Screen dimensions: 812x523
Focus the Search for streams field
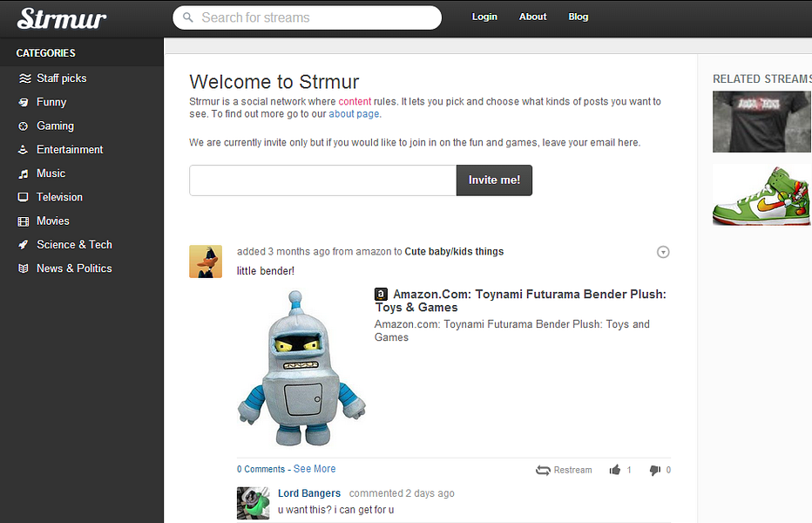point(307,17)
